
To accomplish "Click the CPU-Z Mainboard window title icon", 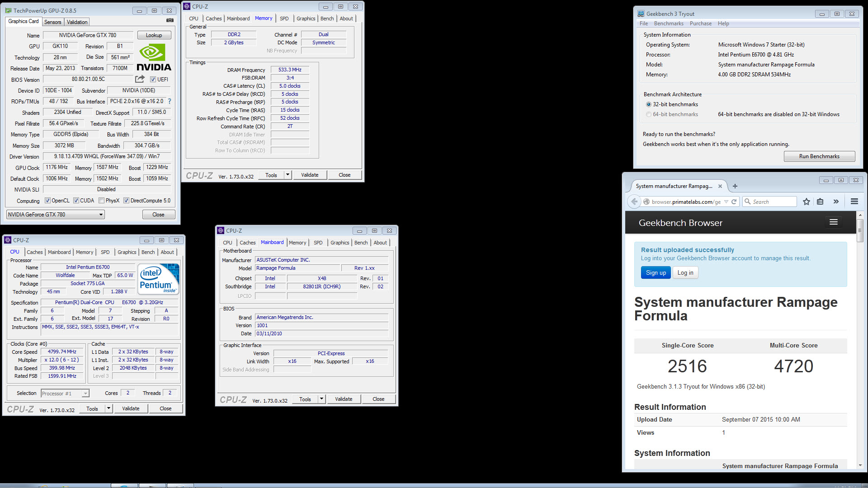I will (x=221, y=230).
